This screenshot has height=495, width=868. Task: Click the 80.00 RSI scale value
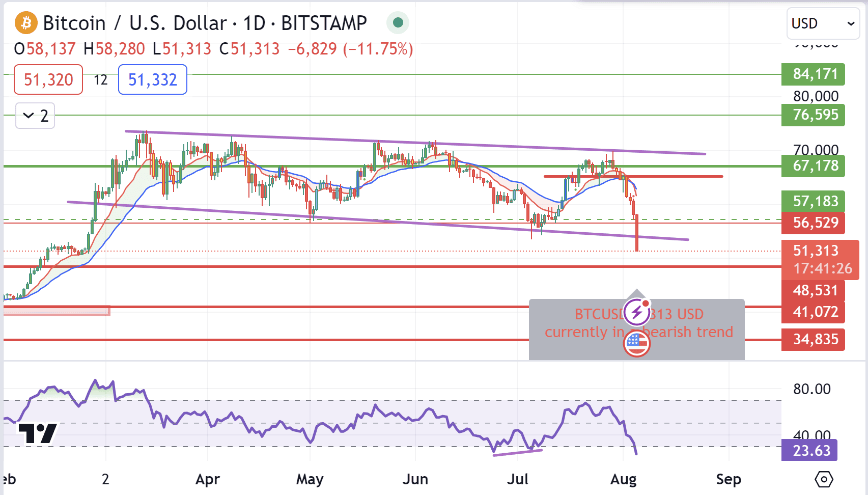coord(811,389)
